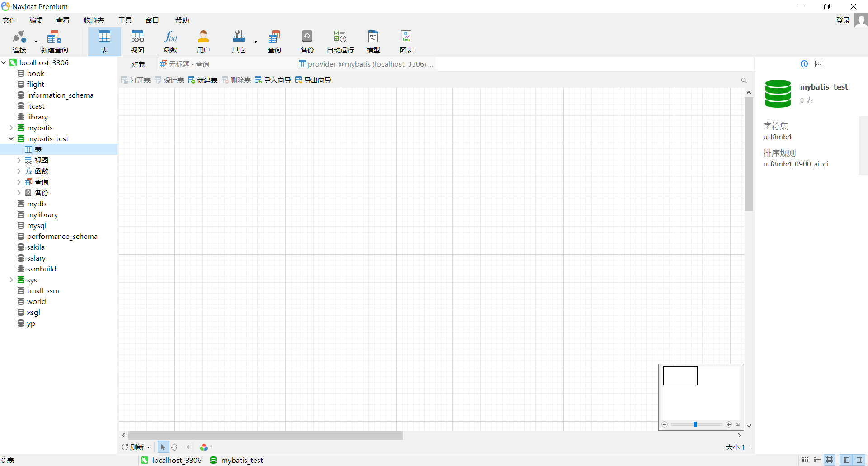Click the search magnifier in the objects pane

tap(744, 81)
